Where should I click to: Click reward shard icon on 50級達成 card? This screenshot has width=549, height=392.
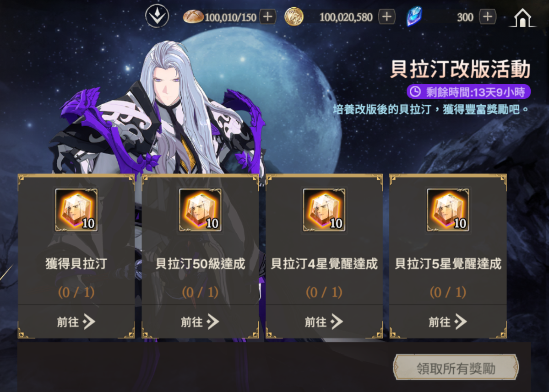click(200, 210)
